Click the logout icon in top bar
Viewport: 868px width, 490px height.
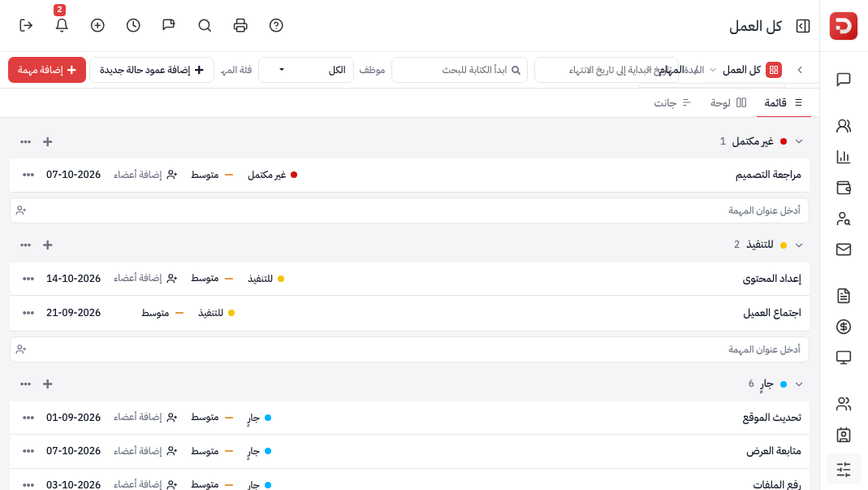(x=26, y=25)
